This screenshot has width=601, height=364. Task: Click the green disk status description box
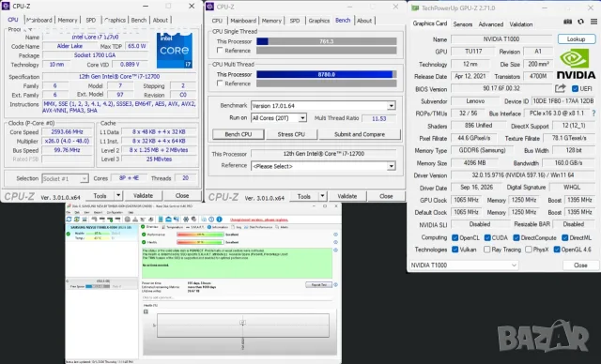(237, 263)
